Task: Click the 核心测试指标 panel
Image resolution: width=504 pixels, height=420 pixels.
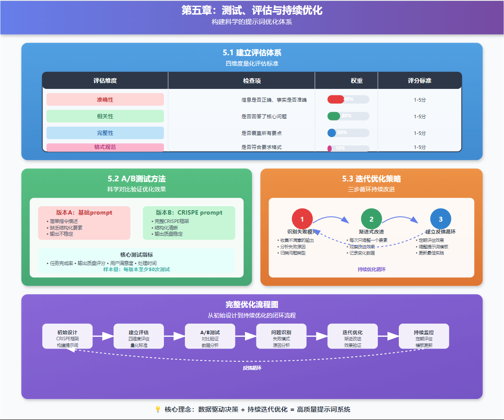Action: point(136,261)
